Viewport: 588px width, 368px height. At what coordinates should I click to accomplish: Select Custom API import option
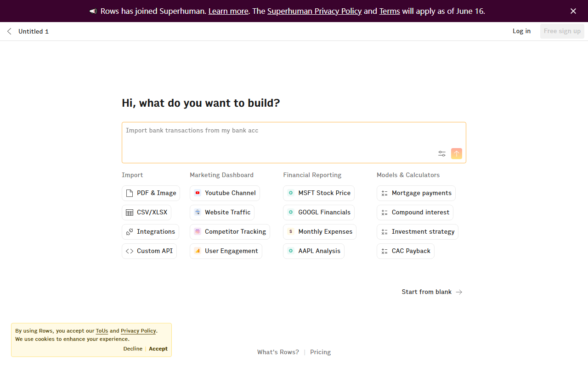(149, 251)
